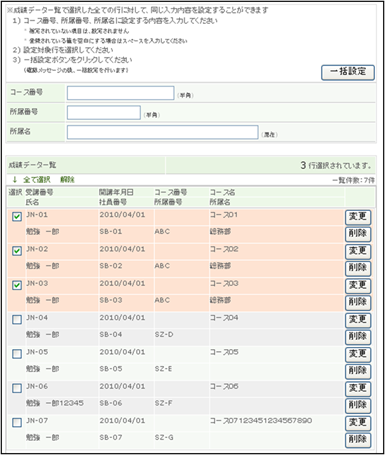Screen dimensions: 385x455
Task: Click employee number SB-01
Action: 111,231
